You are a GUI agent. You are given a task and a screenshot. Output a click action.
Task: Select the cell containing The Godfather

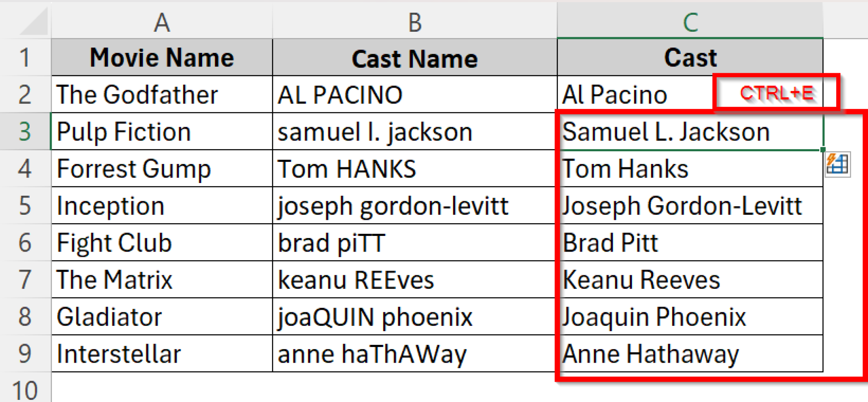[x=161, y=94]
